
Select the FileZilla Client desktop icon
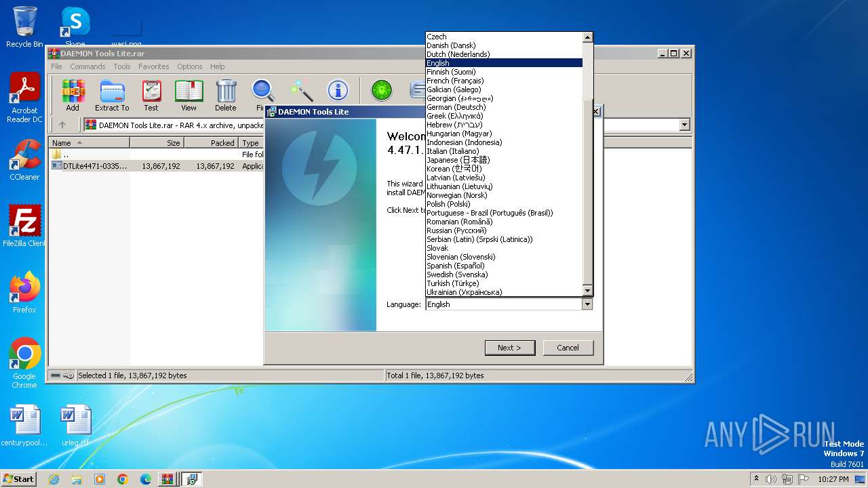[24, 226]
